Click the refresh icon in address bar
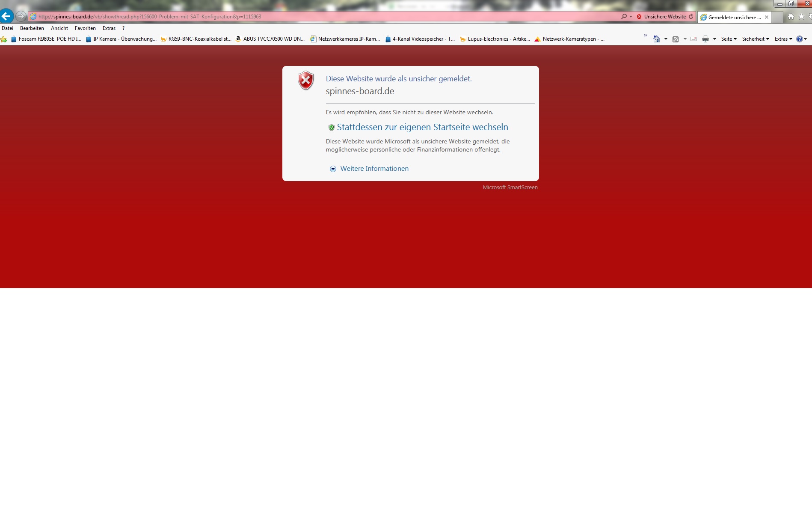This screenshot has height=524, width=812. (691, 17)
